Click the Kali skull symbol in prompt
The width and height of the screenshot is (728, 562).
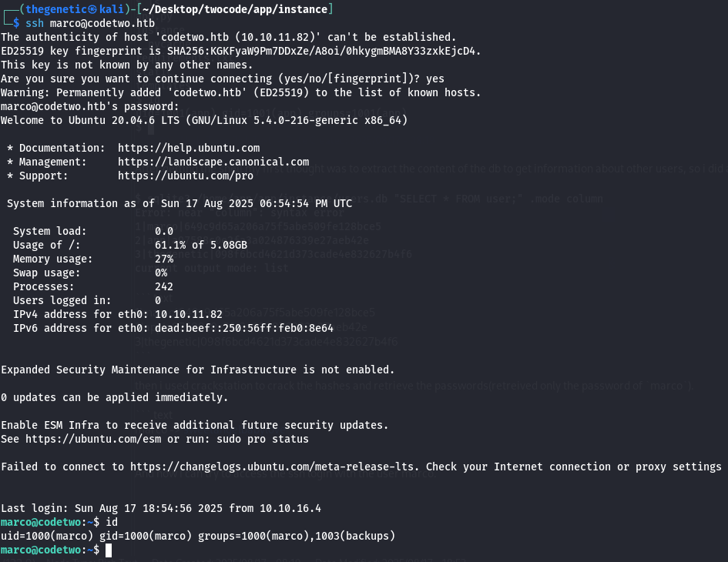[x=93, y=9]
